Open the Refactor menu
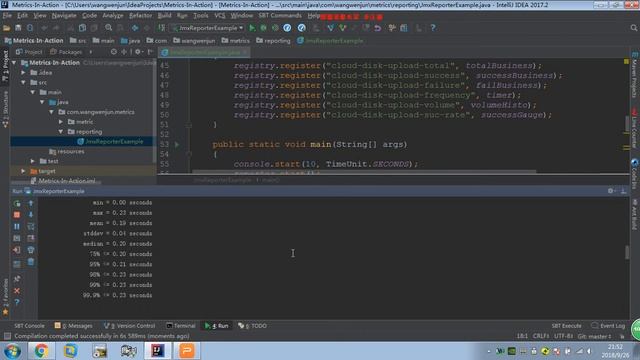The width and height of the screenshot is (640, 360). click(140, 16)
